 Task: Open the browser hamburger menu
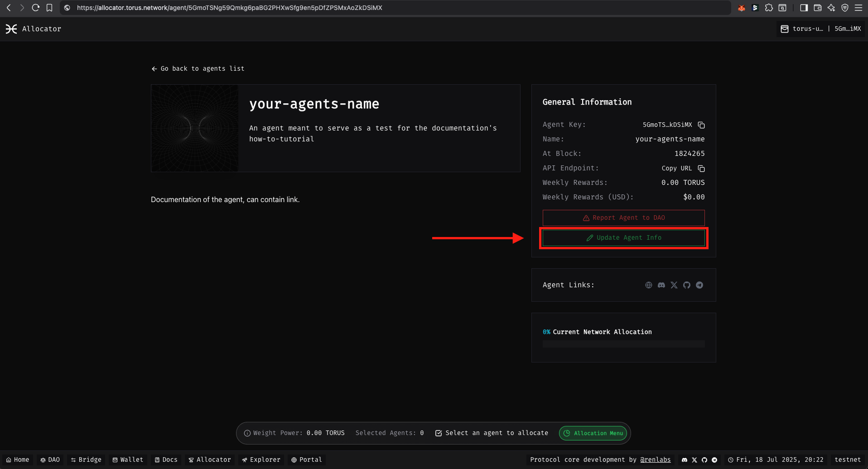point(858,8)
